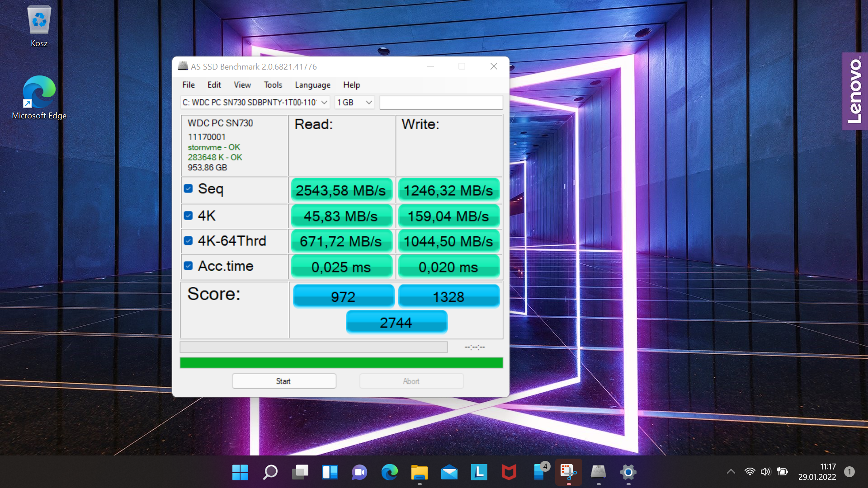This screenshot has width=868, height=488.
Task: Show hidden system tray icons
Action: (x=731, y=472)
